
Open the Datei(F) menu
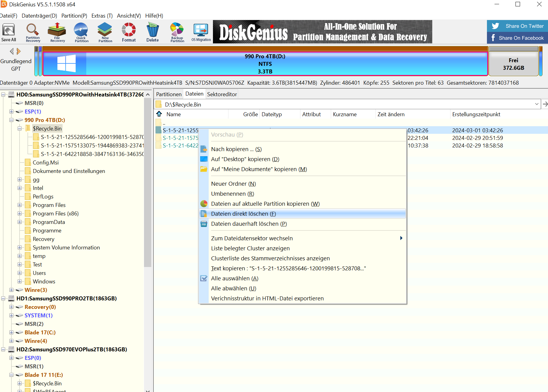(9, 16)
